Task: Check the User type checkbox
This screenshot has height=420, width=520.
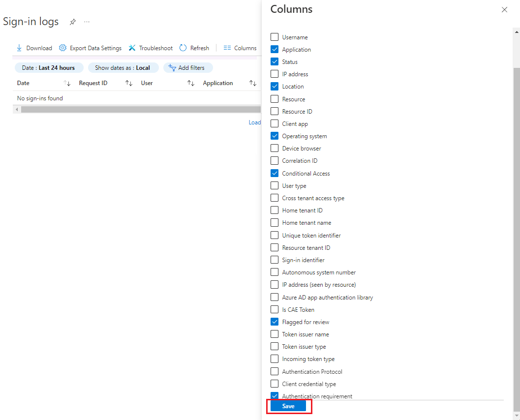Action: (x=275, y=185)
